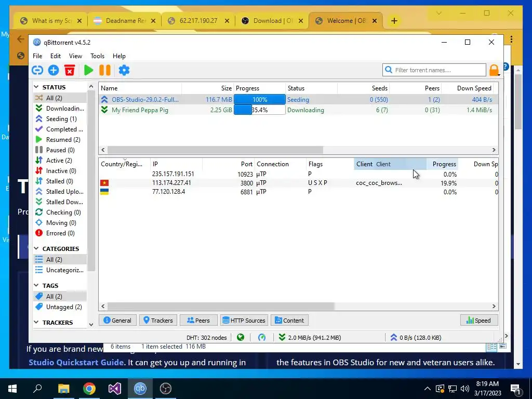
Task: Click the Add torrent file plus icon
Action: coord(54,70)
